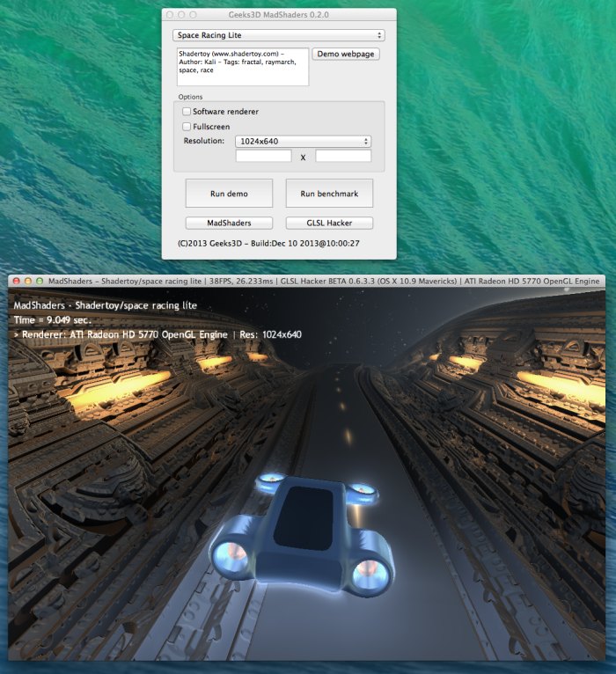Click the custom height input field
Screen dimensions: 616x674
[x=343, y=156]
